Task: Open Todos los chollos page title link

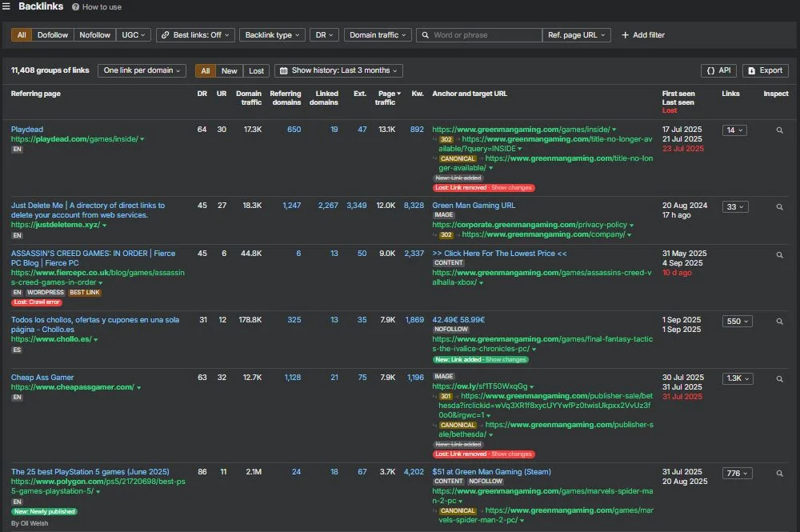Action: [x=95, y=325]
